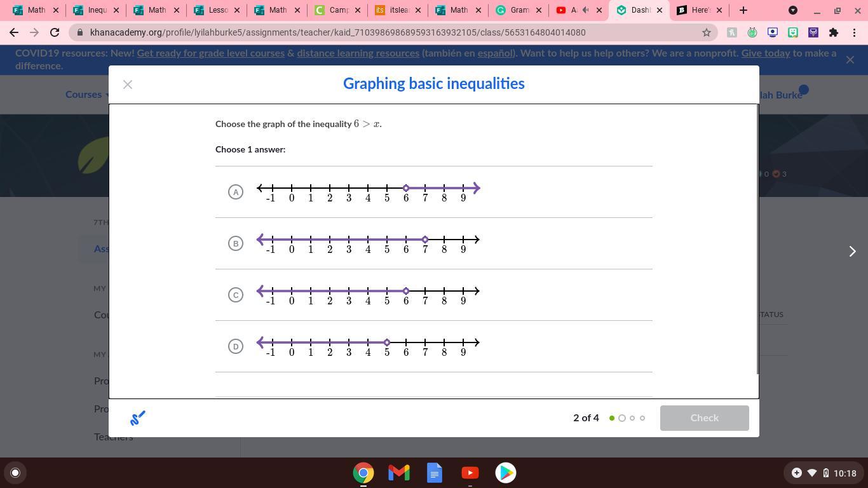
Task: Click answer A's number line graph
Action: tap(369, 192)
